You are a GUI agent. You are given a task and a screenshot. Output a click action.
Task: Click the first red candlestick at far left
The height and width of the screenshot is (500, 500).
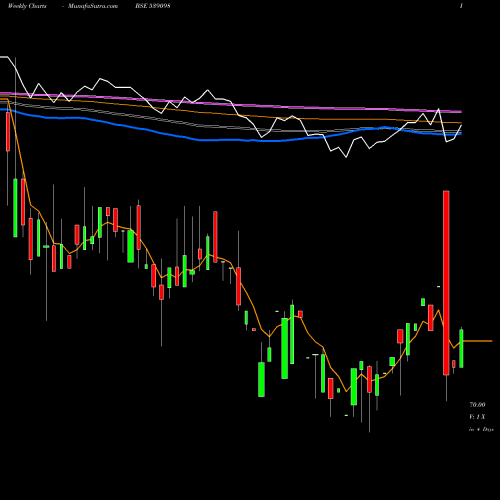click(8, 132)
